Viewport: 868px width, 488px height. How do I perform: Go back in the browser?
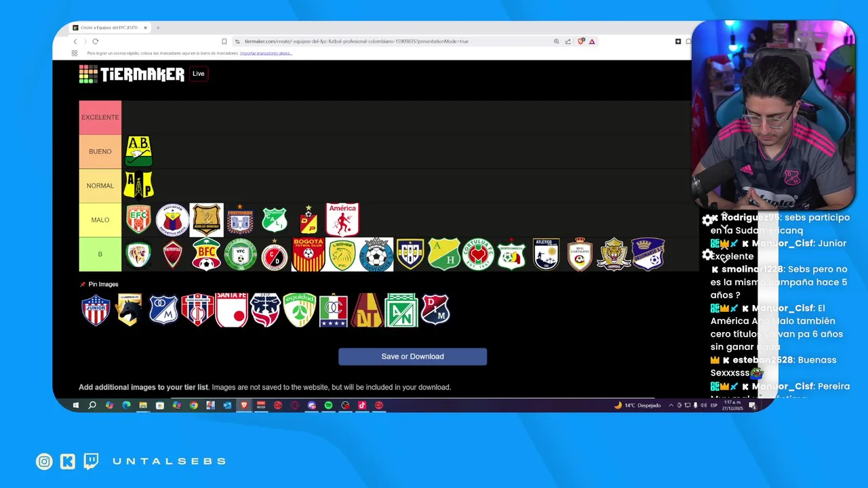tap(75, 41)
